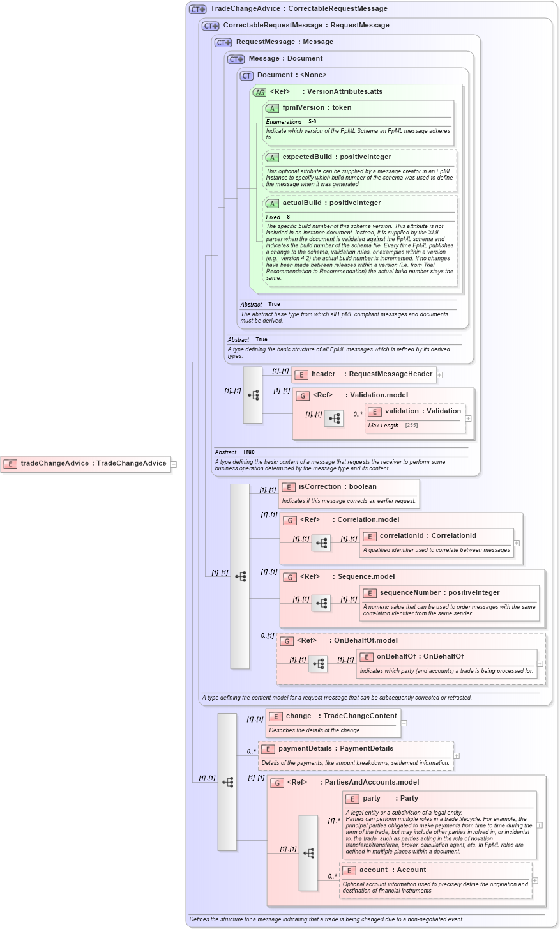Click the VersionAttributes.atts AG icon
The height and width of the screenshot is (929, 560).
(259, 92)
